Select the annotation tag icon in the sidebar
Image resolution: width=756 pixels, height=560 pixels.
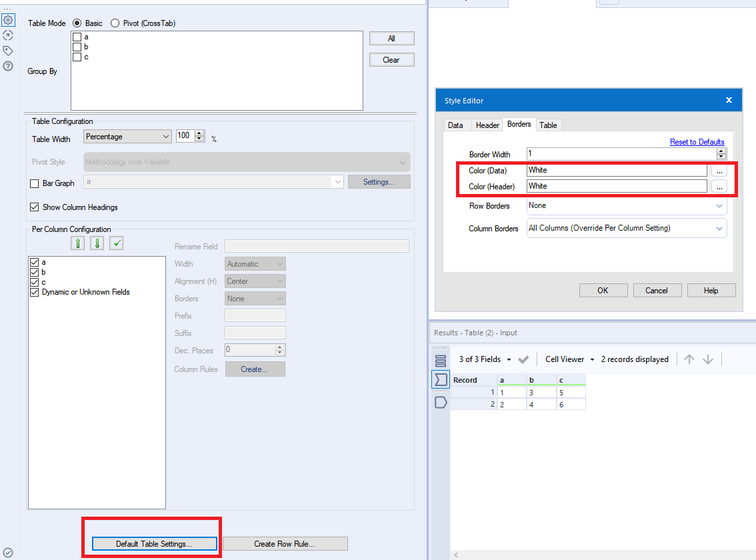[x=9, y=51]
